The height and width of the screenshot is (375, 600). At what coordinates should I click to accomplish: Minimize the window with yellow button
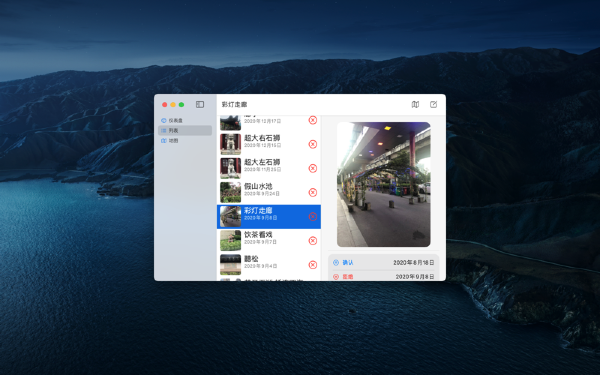[x=173, y=104]
